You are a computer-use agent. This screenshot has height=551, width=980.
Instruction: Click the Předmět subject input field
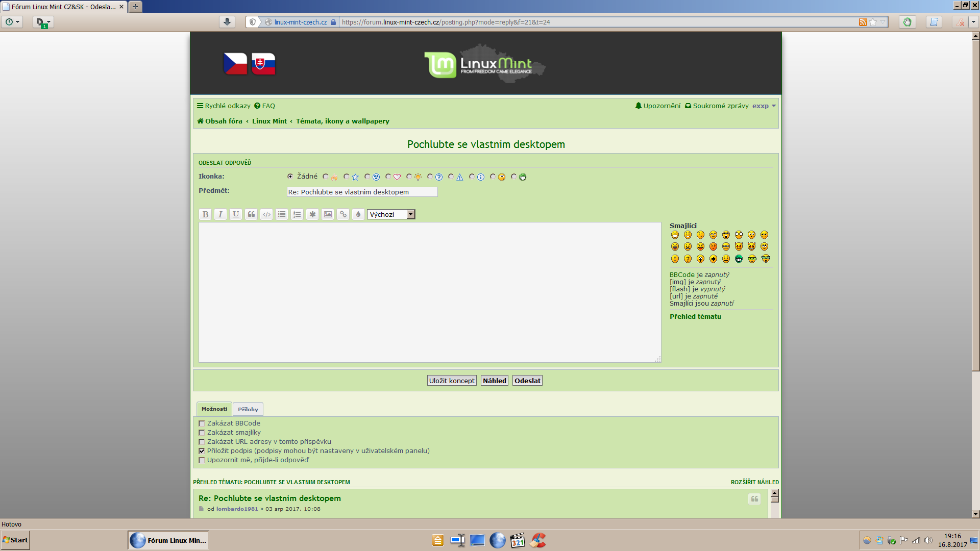pyautogui.click(x=362, y=192)
